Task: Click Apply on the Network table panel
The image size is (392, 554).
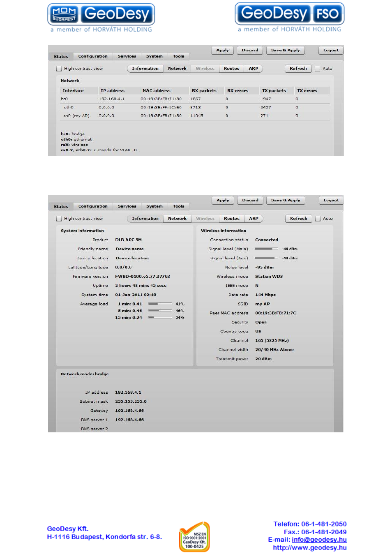Action: coord(222,50)
